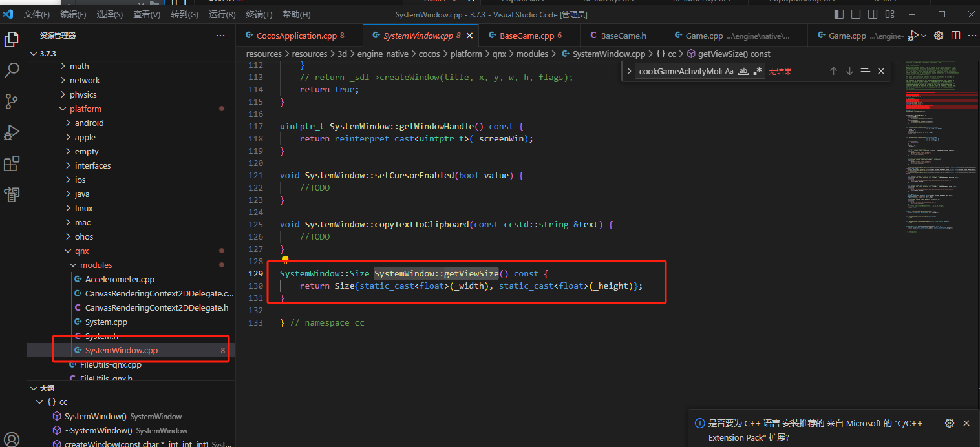980x447 pixels.
Task: Toggle match case in find widget
Action: [729, 71]
